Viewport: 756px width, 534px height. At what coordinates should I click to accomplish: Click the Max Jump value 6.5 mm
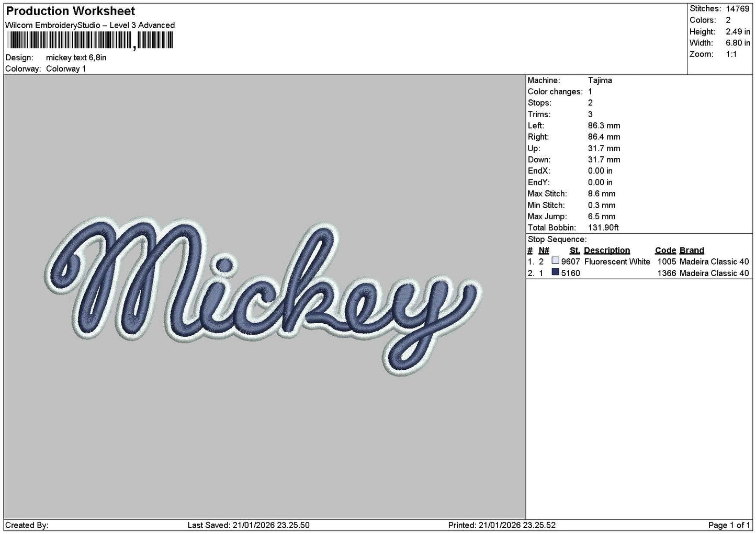(x=602, y=217)
